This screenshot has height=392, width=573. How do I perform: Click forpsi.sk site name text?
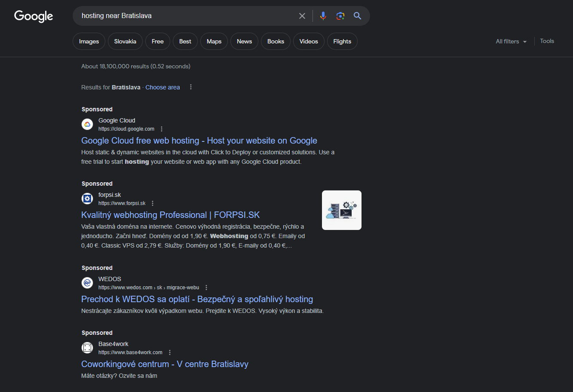pyautogui.click(x=110, y=195)
